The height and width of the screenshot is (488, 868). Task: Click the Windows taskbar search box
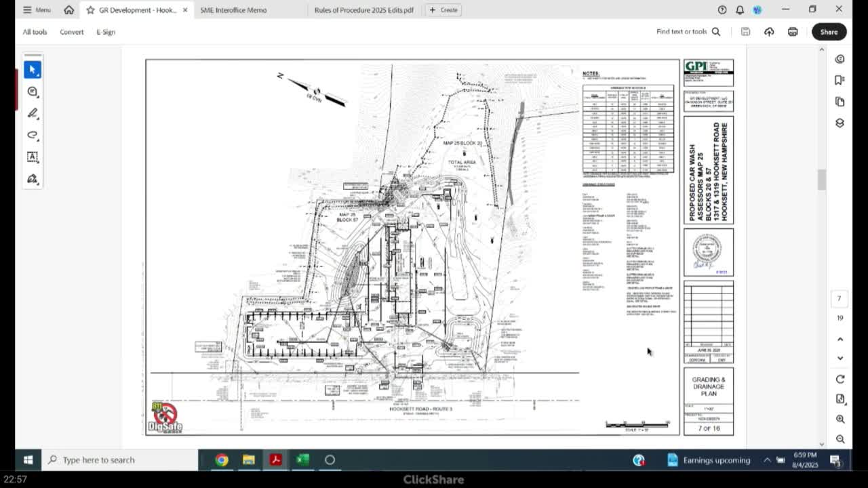(x=122, y=460)
